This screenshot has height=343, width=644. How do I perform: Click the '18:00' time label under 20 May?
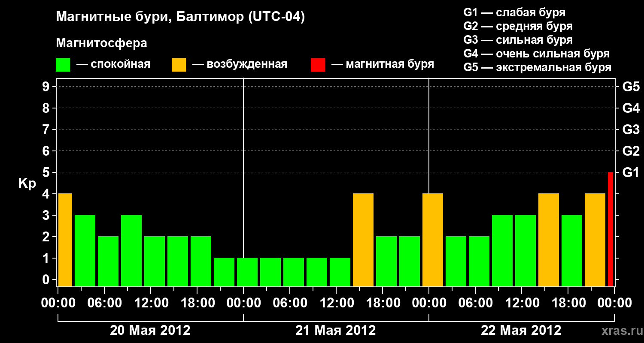(197, 303)
